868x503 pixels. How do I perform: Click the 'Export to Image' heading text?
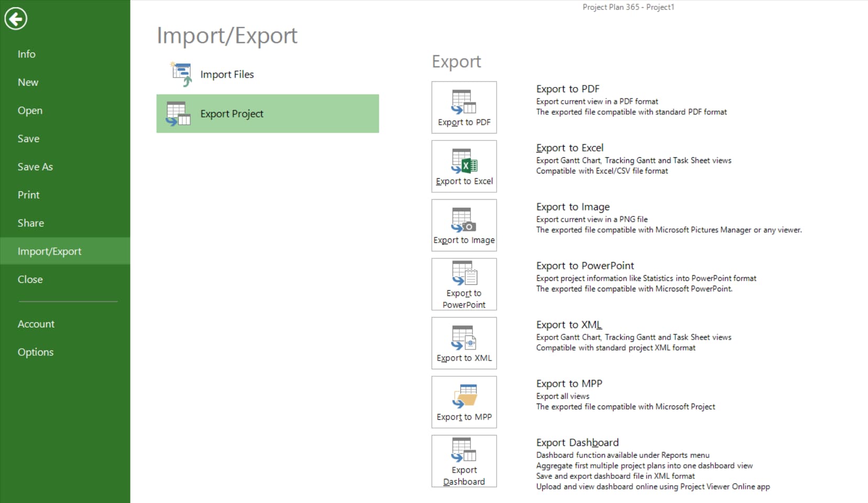tap(573, 207)
